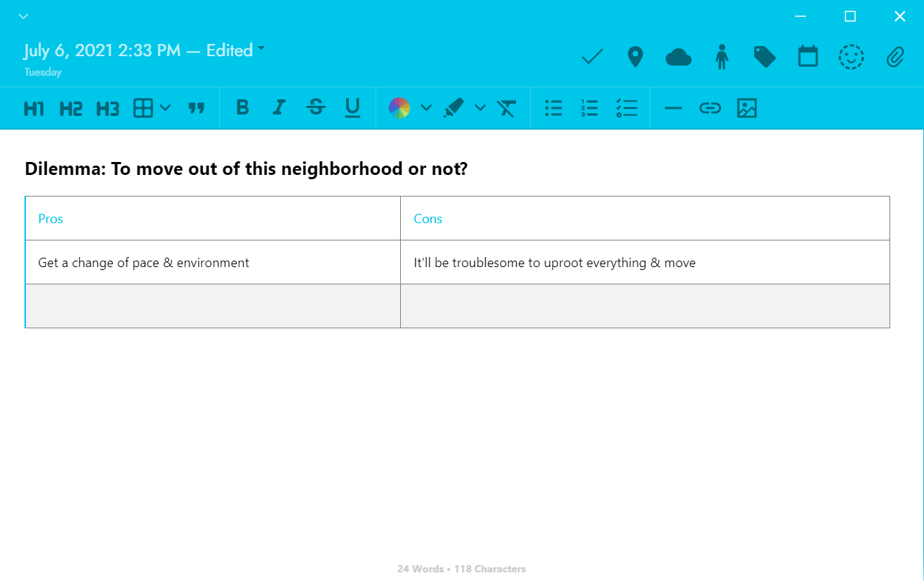The height and width of the screenshot is (581, 924).
Task: Toggle strikethrough formatting
Action: pyautogui.click(x=316, y=107)
